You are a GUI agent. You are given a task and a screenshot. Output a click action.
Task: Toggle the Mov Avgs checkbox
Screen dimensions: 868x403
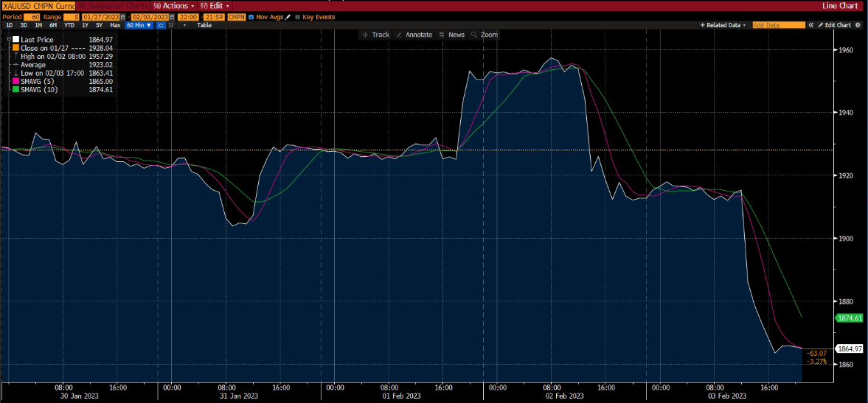[251, 16]
